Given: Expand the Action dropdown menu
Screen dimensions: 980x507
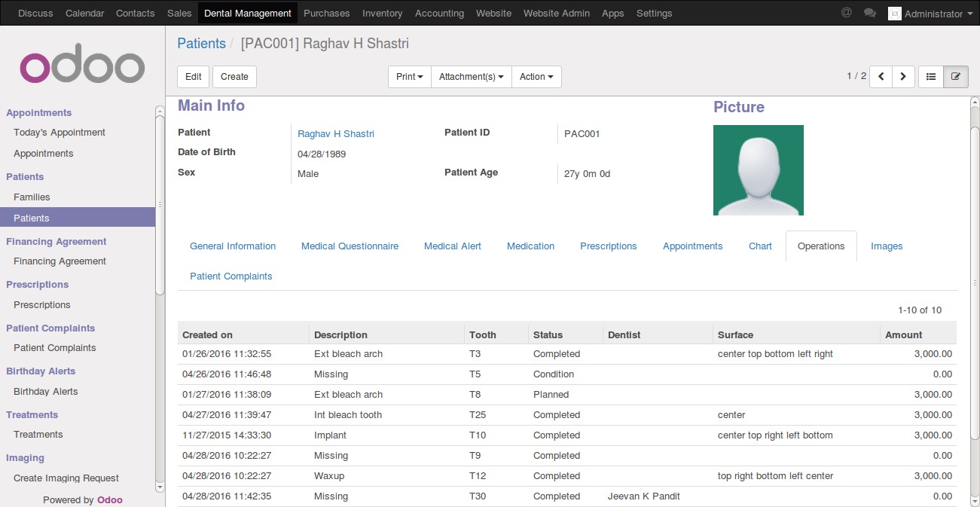Looking at the screenshot, I should click(x=536, y=77).
